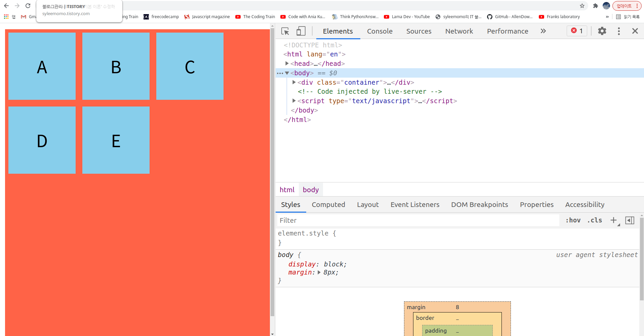Expand the head element node
Viewport: 644px width, 336px height.
tap(287, 64)
